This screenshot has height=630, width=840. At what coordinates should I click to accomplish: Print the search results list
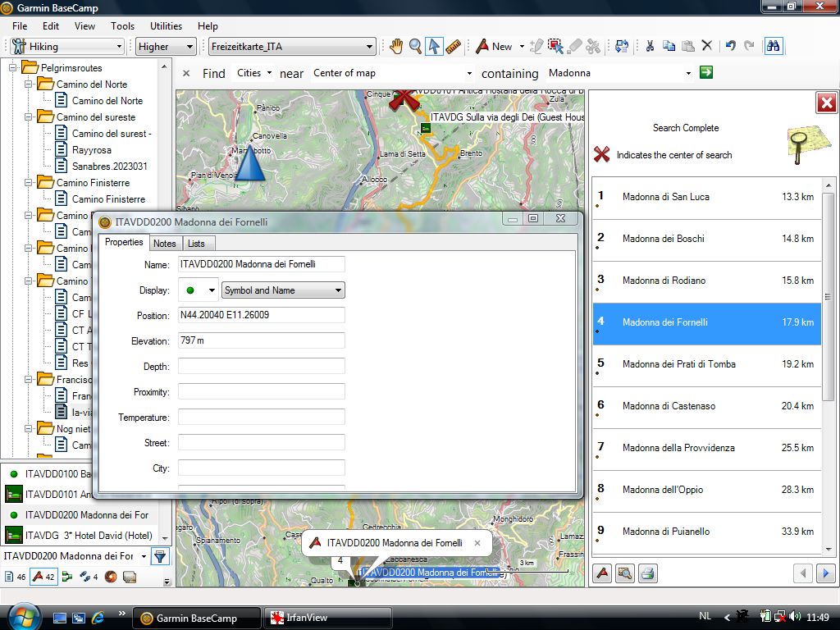647,573
